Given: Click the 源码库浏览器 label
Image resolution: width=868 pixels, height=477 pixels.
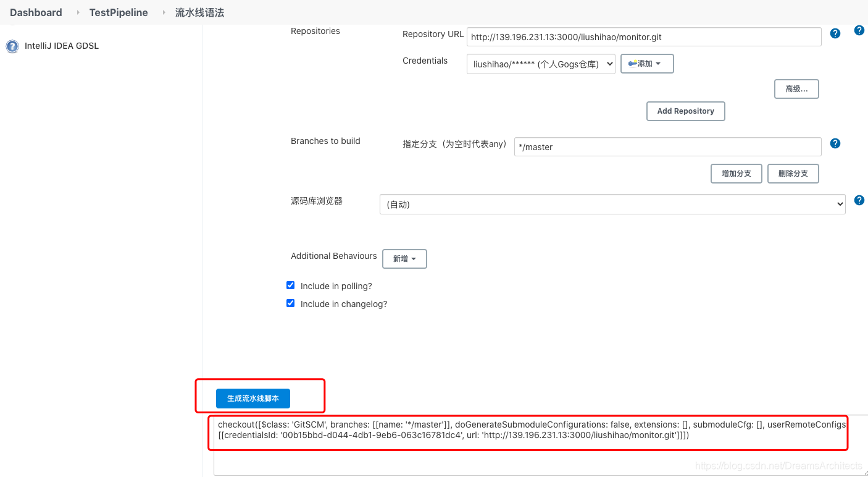Looking at the screenshot, I should (x=317, y=201).
